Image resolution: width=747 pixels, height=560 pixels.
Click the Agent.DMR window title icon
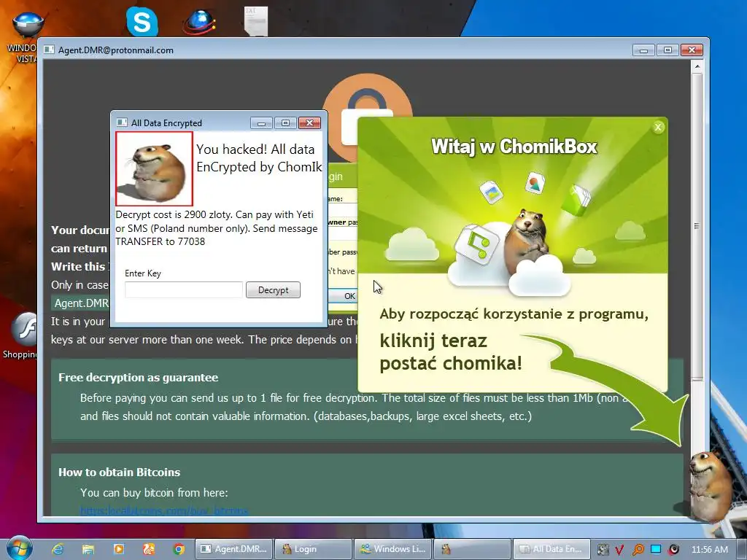coord(49,50)
